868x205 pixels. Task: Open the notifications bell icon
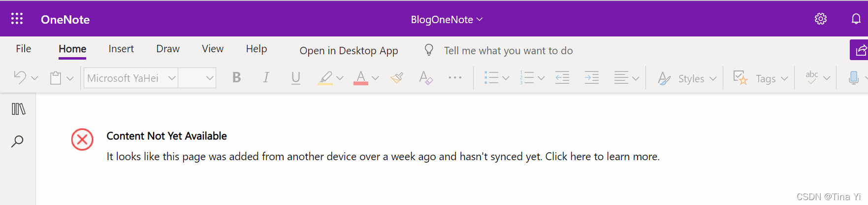(856, 19)
